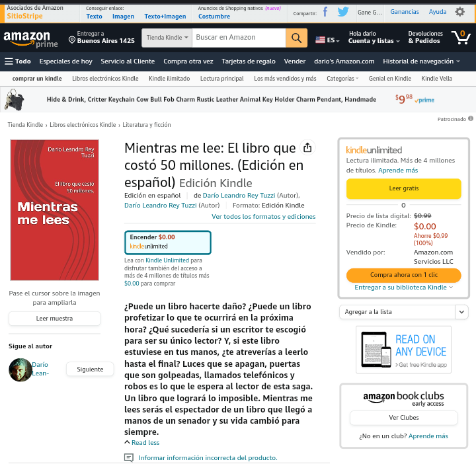Image resolution: width=476 pixels, height=466 pixels.
Task: Share on Twitter via SiteStripe icon
Action: click(x=343, y=12)
